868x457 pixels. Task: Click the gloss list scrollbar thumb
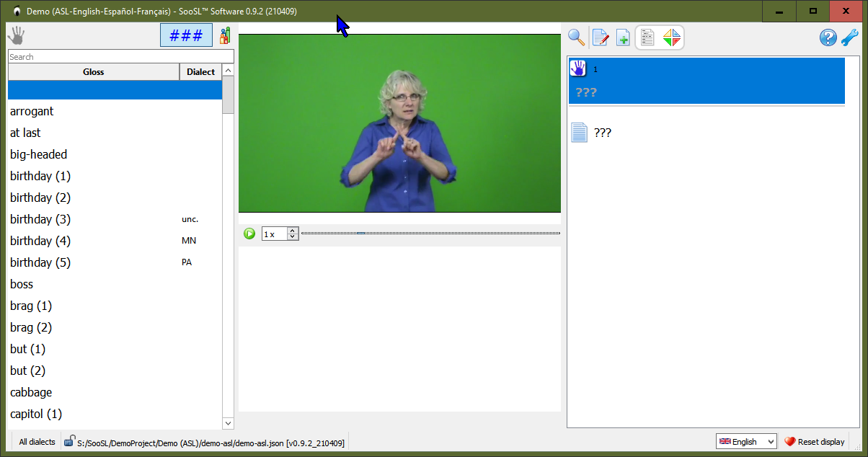click(x=228, y=94)
